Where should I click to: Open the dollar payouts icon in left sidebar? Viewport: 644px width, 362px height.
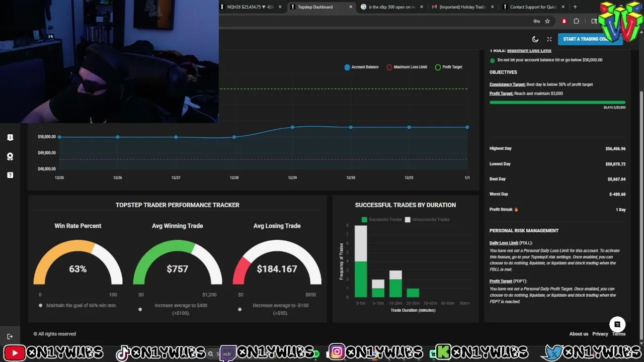10,137
